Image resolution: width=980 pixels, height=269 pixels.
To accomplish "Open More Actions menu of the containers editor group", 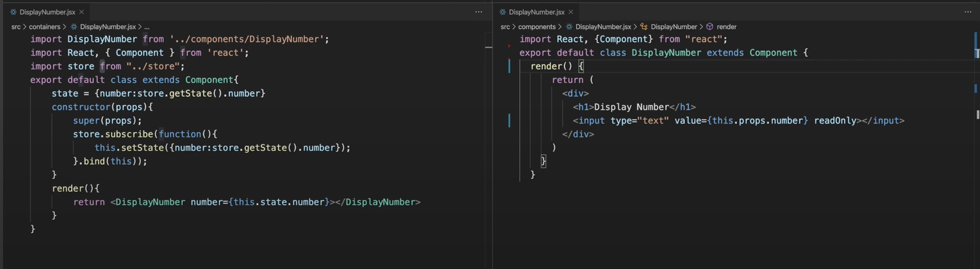I will (x=479, y=12).
